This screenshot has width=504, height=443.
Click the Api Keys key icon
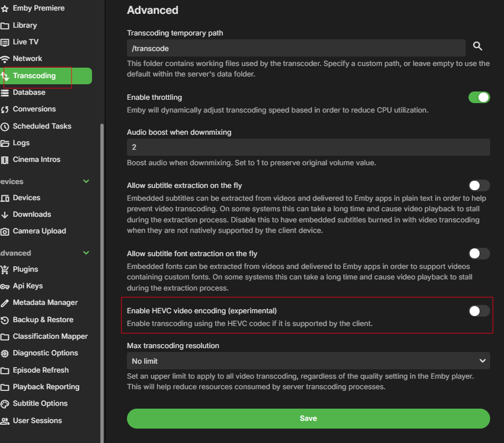click(5, 286)
